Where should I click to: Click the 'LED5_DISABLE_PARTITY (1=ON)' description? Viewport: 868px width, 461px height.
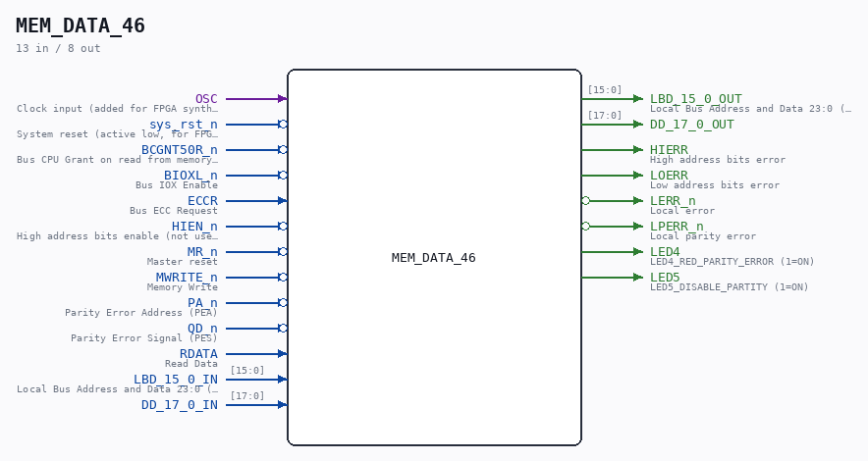(x=729, y=286)
